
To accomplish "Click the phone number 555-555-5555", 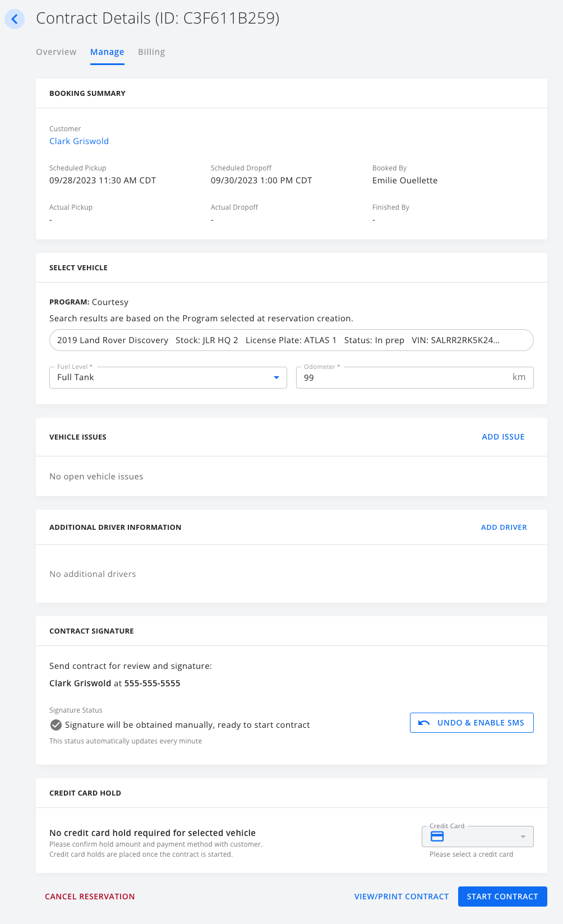I will click(153, 683).
